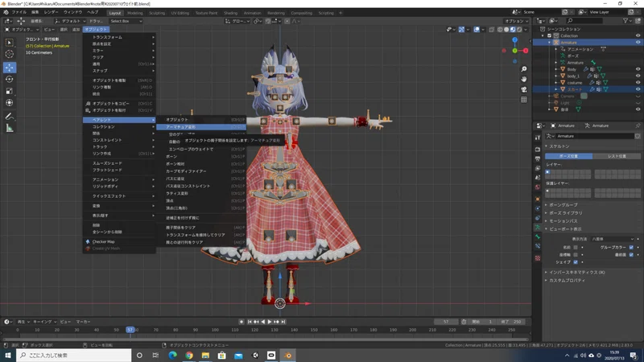Jump to the timeline start frame button
Screen dimensions: 644x362
pyautogui.click(x=250, y=322)
